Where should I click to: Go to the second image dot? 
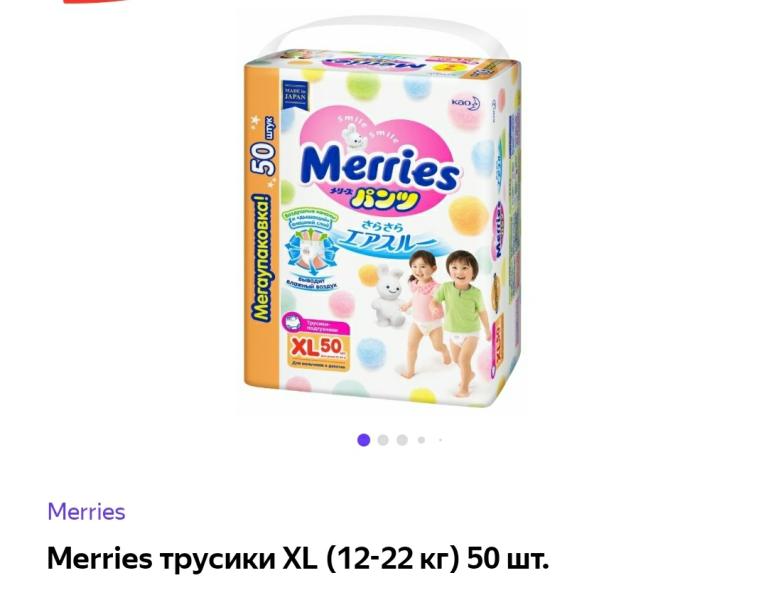click(x=383, y=440)
